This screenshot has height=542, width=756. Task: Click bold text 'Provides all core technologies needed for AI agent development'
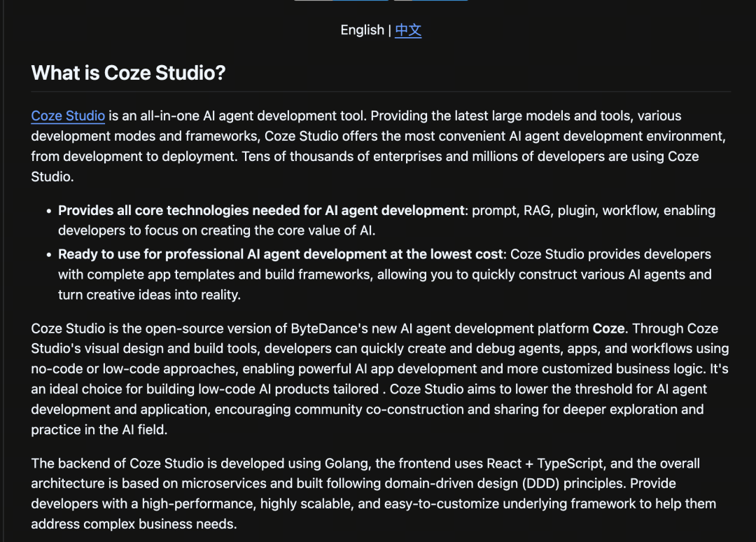click(x=261, y=210)
